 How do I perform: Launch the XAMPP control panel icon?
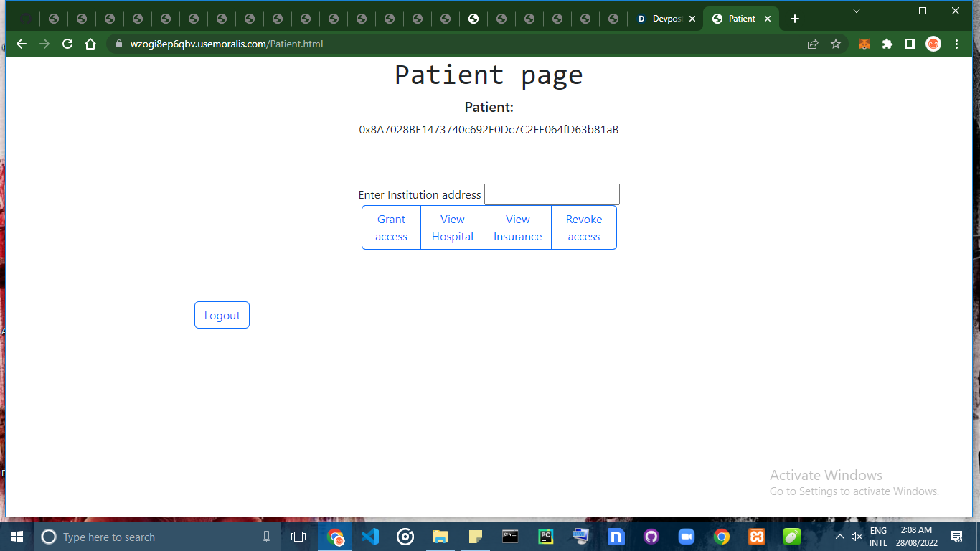point(757,536)
